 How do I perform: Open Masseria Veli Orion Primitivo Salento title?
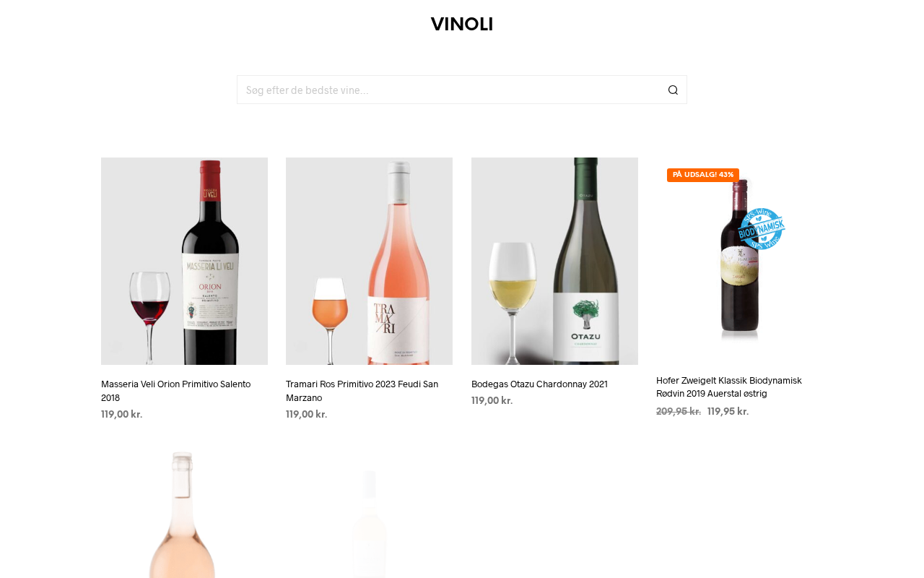tap(175, 391)
